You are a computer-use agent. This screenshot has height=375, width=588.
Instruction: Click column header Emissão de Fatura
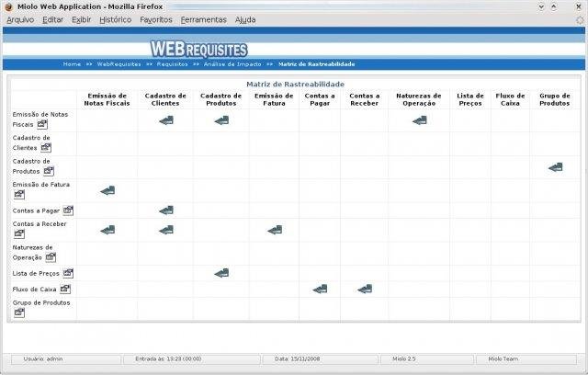click(274, 99)
